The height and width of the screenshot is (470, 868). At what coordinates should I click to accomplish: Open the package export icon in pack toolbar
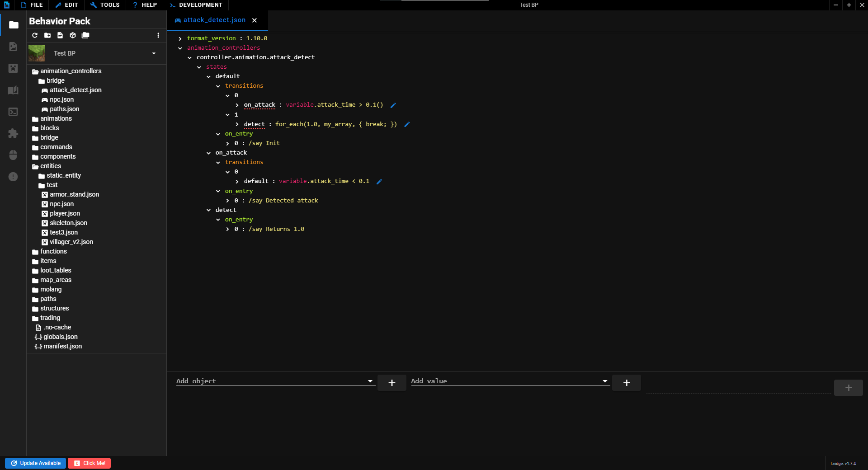click(x=73, y=35)
